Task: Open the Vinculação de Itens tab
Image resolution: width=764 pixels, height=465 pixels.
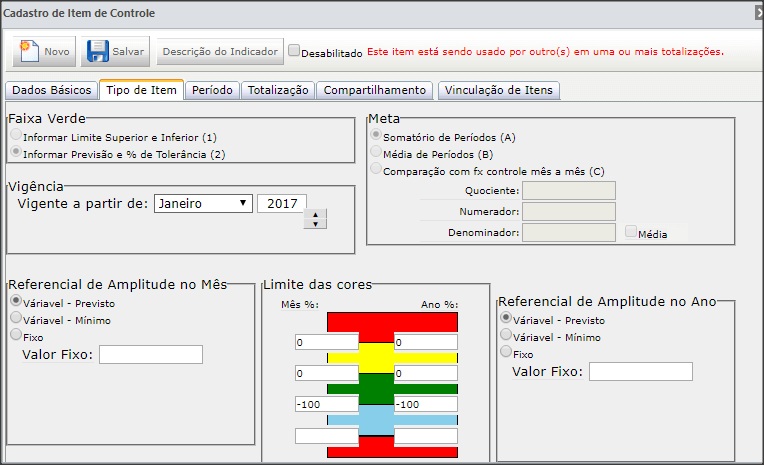Action: click(x=499, y=90)
